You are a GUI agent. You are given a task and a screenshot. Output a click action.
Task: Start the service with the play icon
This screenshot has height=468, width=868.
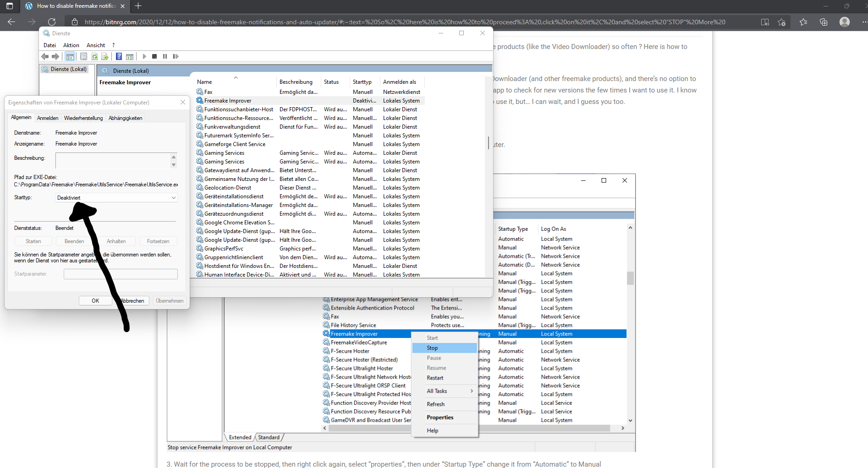pos(144,56)
